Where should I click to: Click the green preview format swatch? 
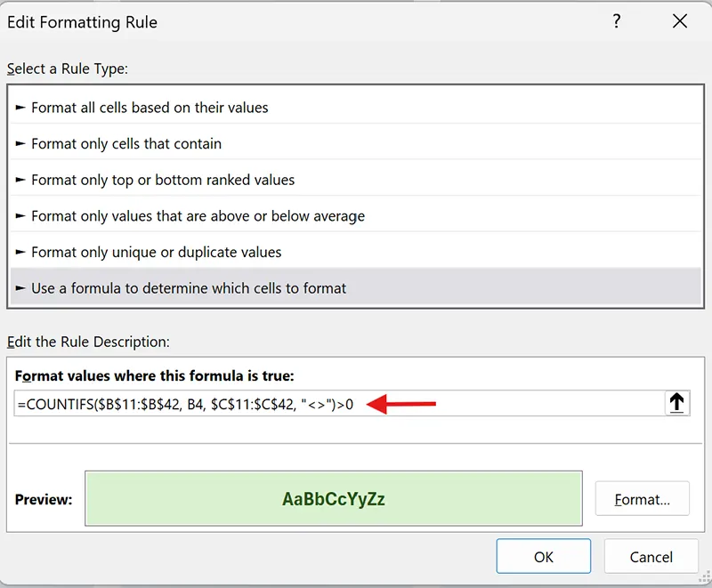(x=334, y=499)
